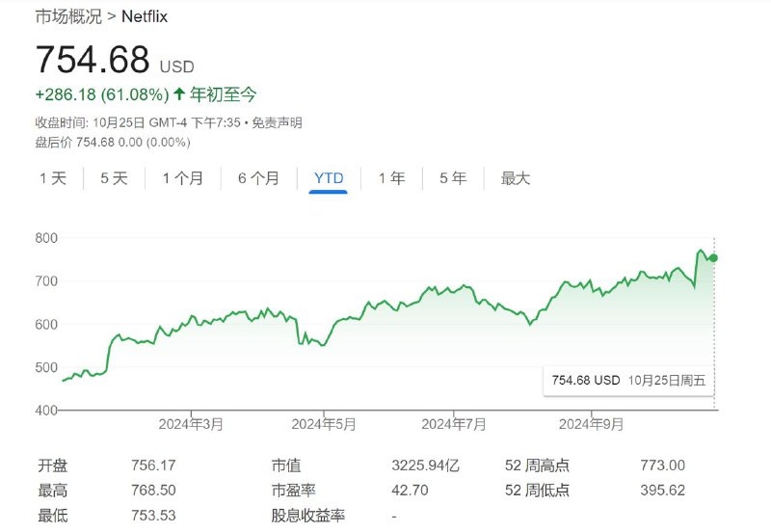771x532 pixels.
Task: Choose the 5 年 range tab
Action: (x=453, y=178)
